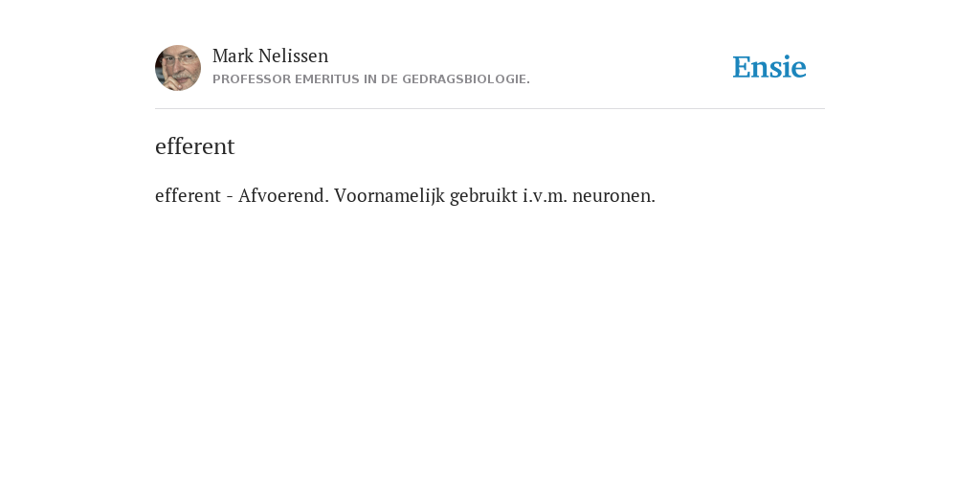Click the word 'GEDRAGSBIOLOGIE' in the subtitle
The image size is (980, 490).
(466, 79)
